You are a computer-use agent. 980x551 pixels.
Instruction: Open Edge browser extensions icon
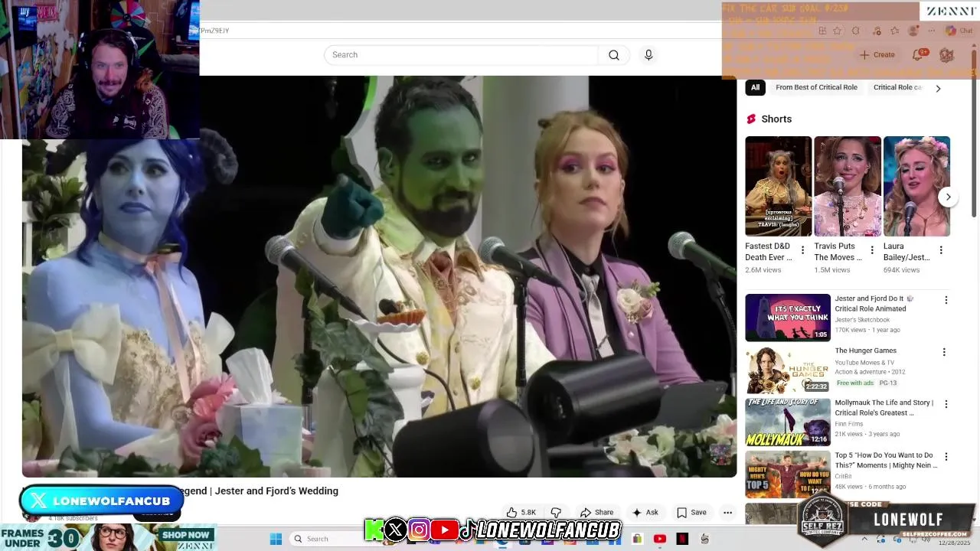(856, 31)
